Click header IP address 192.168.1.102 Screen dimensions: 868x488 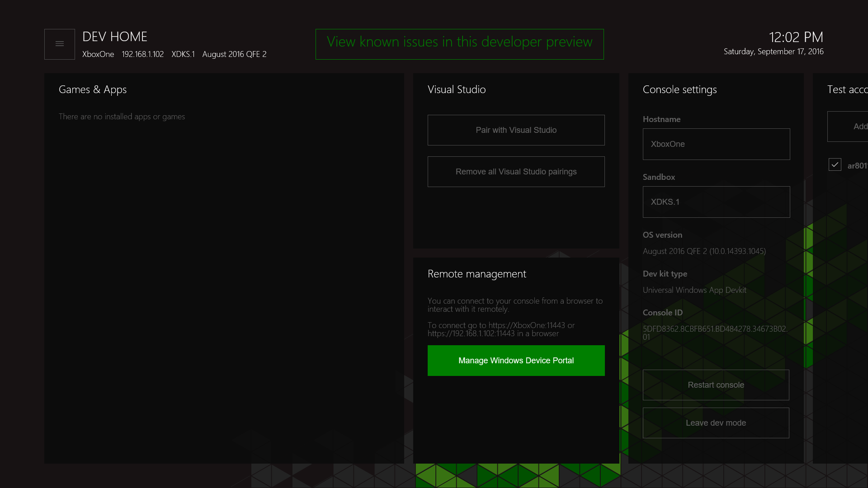[142, 54]
